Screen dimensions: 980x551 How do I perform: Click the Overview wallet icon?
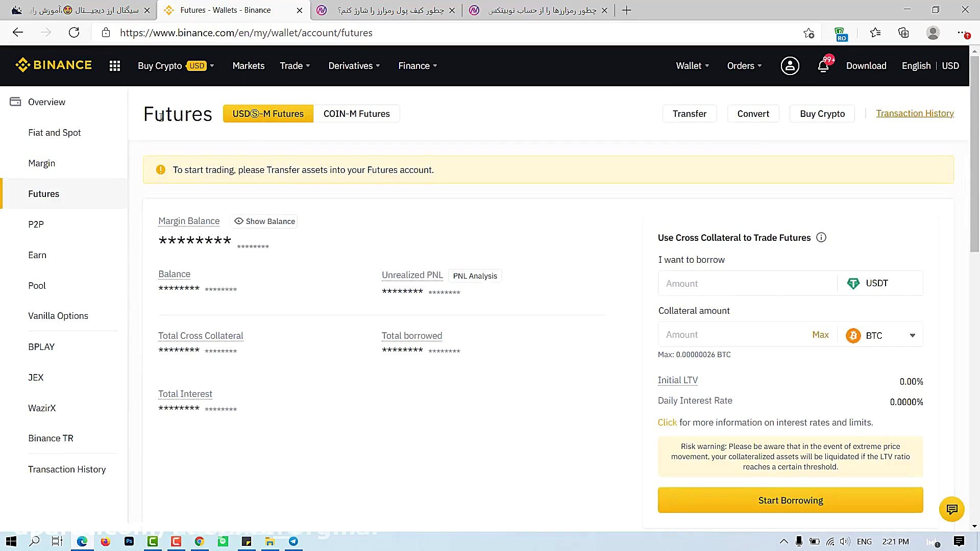(x=15, y=102)
